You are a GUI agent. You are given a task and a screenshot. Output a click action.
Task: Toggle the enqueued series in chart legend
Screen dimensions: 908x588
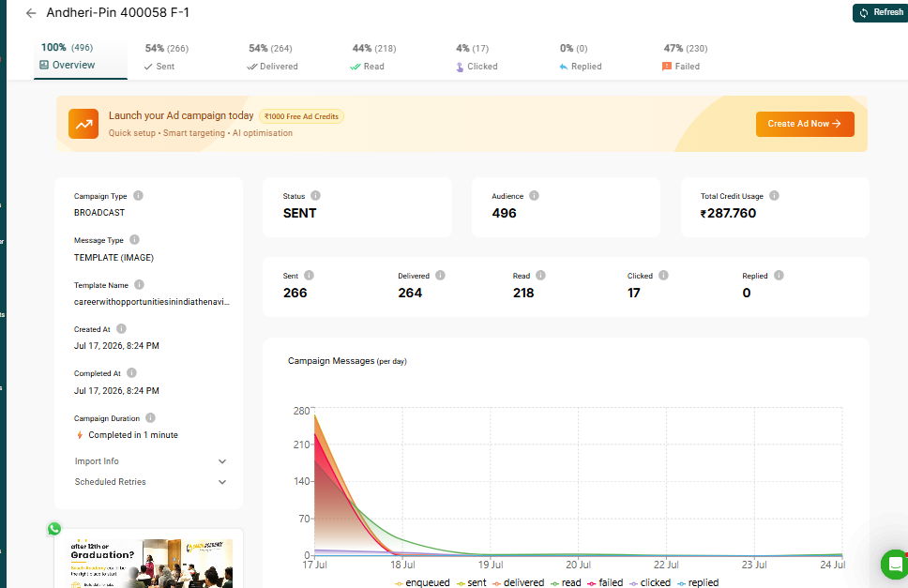(422, 582)
